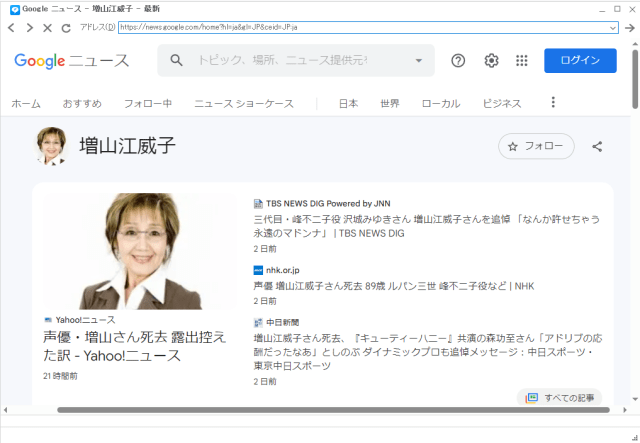Click the vertical scrollbar thumb

click(635, 79)
